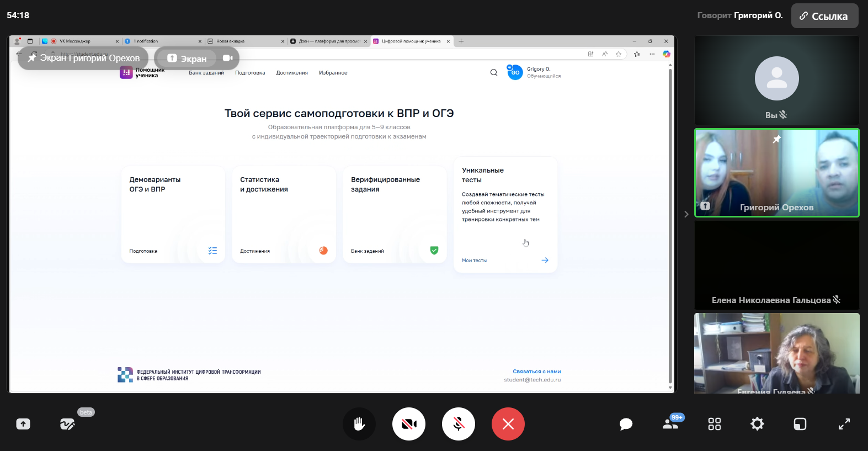The image size is (868, 451).
Task: Leave the call with red button
Action: [508, 424]
